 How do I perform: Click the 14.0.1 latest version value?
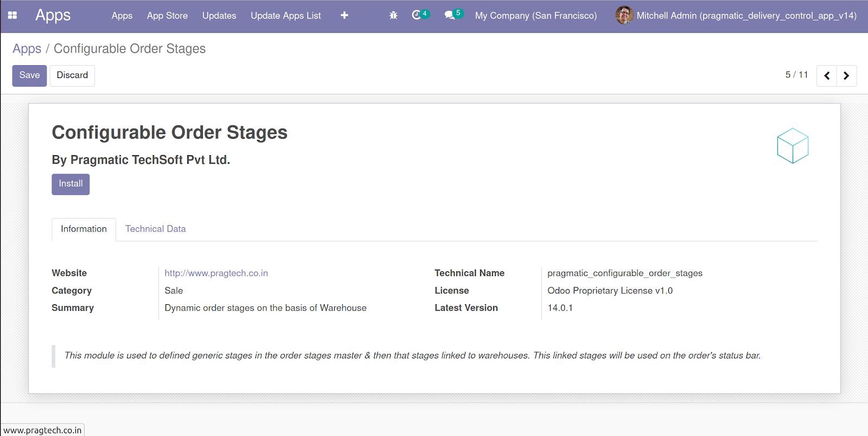pyautogui.click(x=560, y=308)
